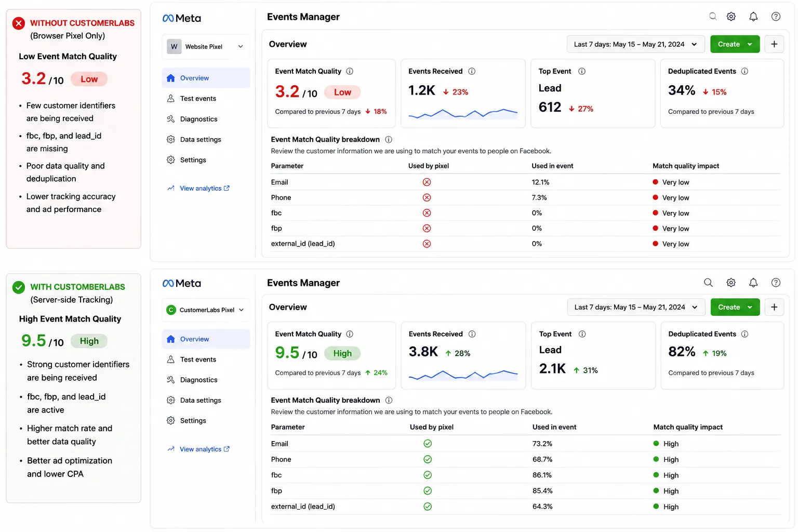Click the plus button next to top Create
Image resolution: width=798 pixels, height=532 pixels.
774,44
